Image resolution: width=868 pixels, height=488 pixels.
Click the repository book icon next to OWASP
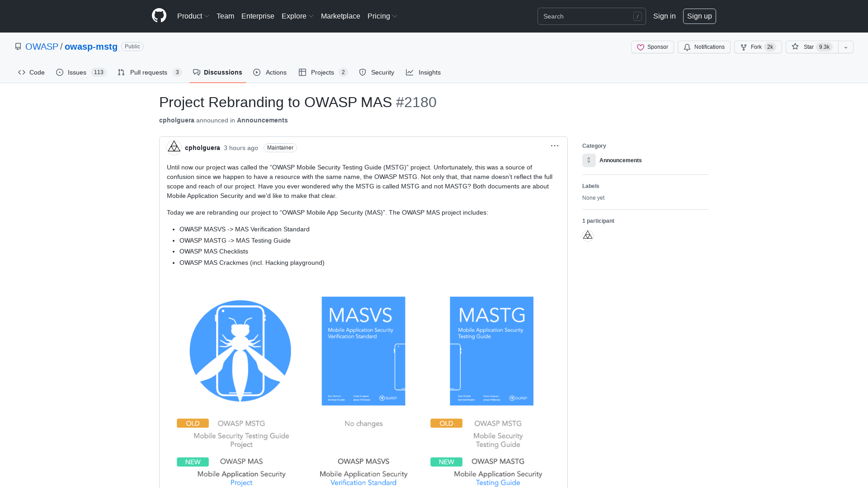click(x=18, y=46)
